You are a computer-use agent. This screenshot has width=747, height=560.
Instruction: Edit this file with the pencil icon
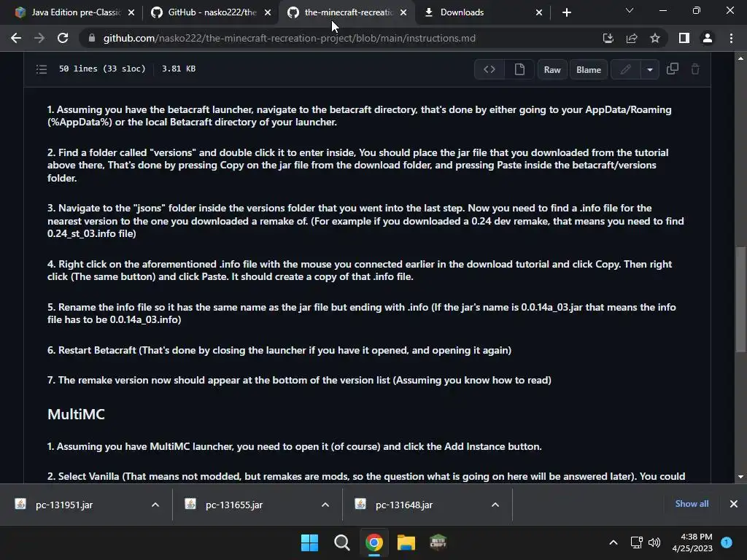625,69
